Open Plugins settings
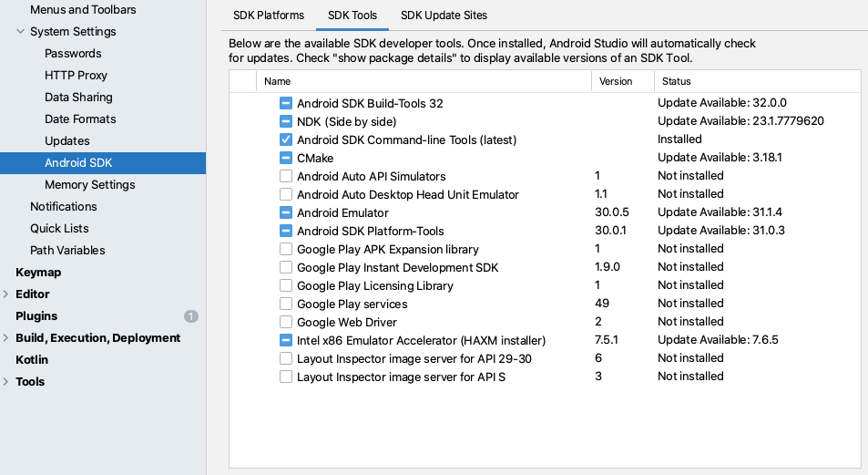The image size is (868, 475). tap(36, 316)
